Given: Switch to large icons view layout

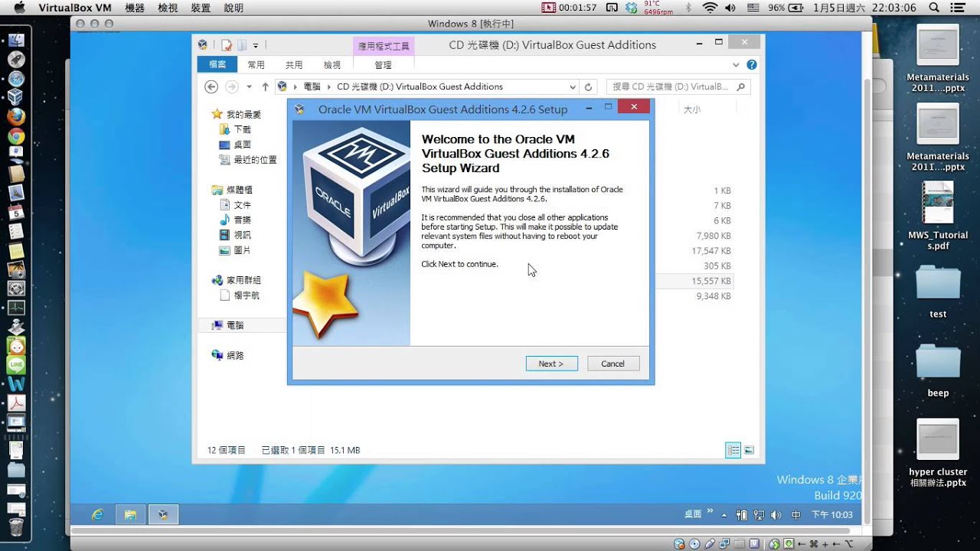Looking at the screenshot, I should (749, 450).
